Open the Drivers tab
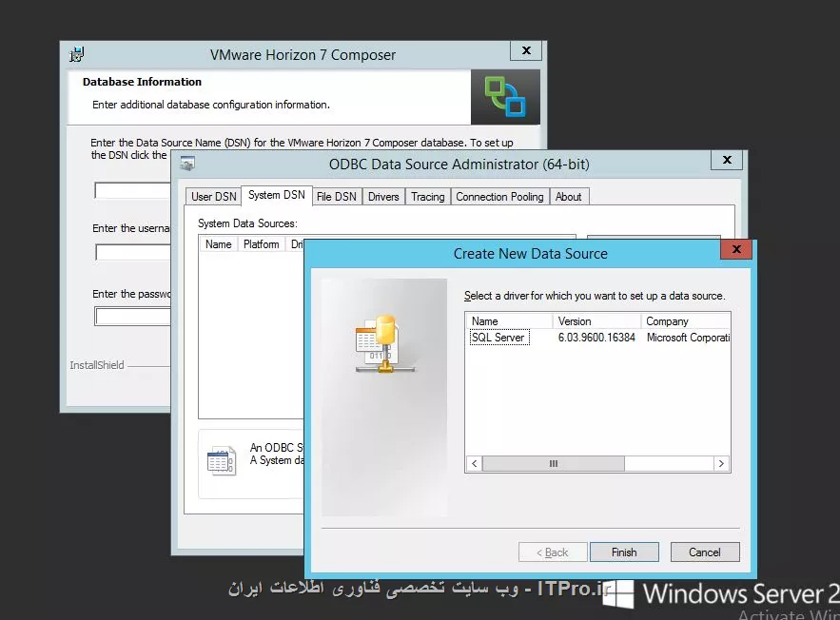Image resolution: width=840 pixels, height=620 pixels. (383, 197)
